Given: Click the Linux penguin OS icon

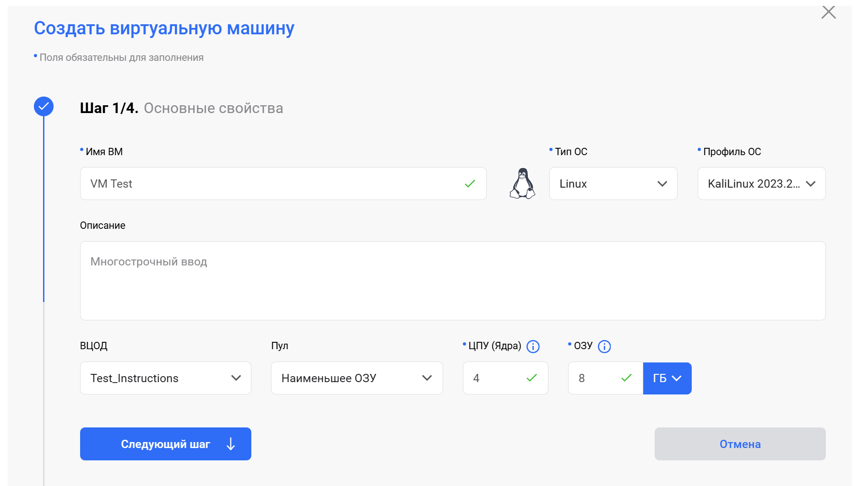Looking at the screenshot, I should point(522,184).
